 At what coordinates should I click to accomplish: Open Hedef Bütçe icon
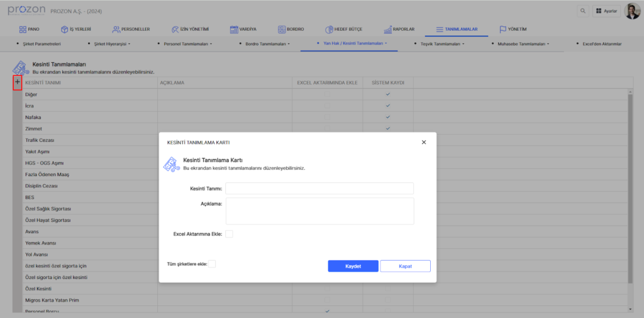tap(329, 30)
